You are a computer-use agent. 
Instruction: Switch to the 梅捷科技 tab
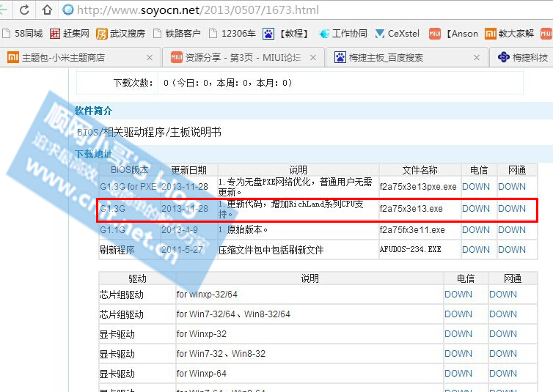tap(521, 57)
